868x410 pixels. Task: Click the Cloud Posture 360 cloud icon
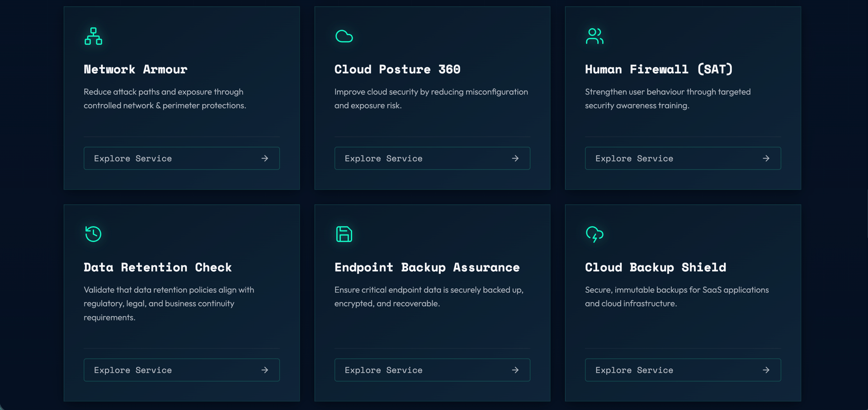tap(344, 36)
